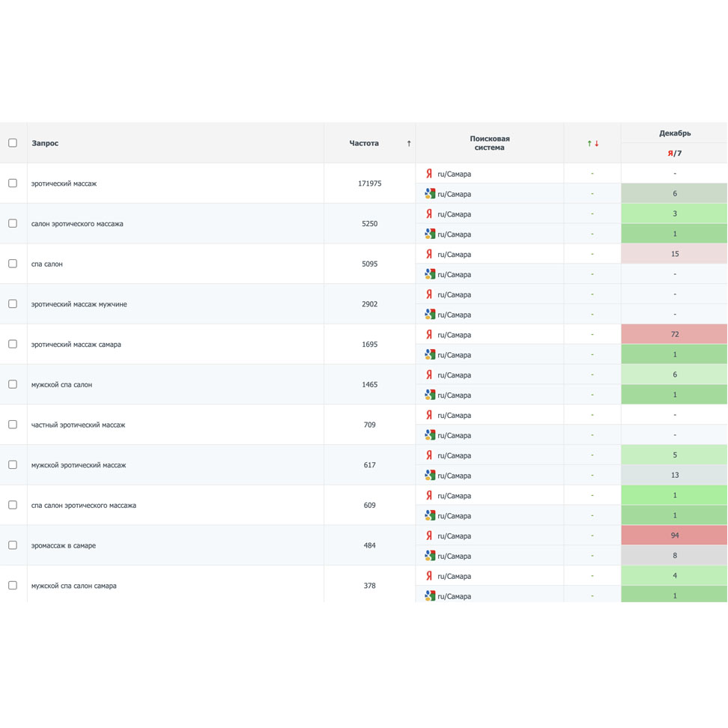Viewport: 728px width, 728px height.
Task: Click the "Декабрь" month header
Action: pyautogui.click(x=675, y=133)
